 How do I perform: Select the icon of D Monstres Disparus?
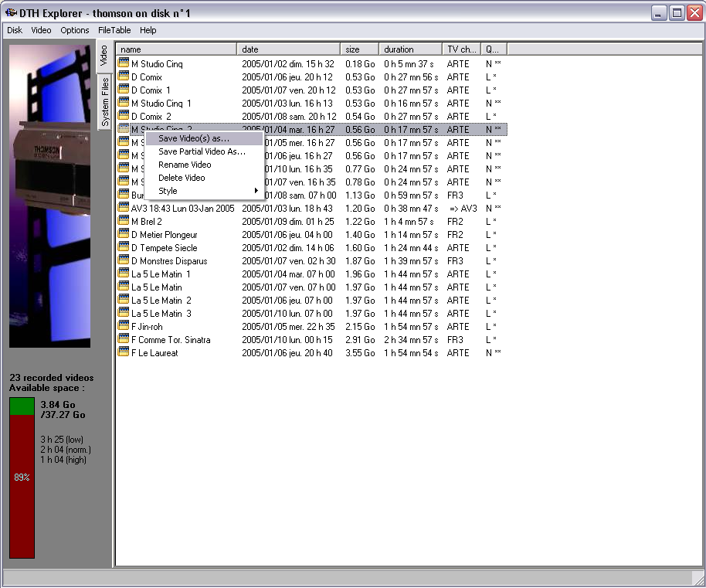tap(124, 260)
